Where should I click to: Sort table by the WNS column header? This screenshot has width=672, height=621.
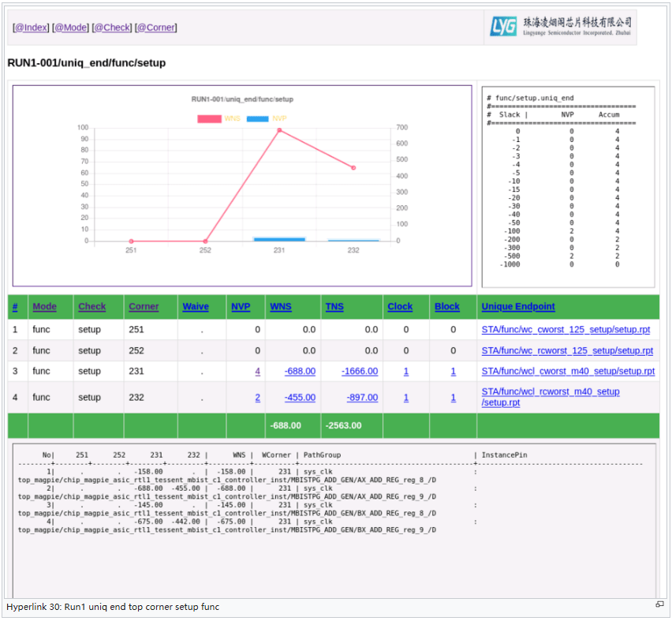pyautogui.click(x=281, y=307)
